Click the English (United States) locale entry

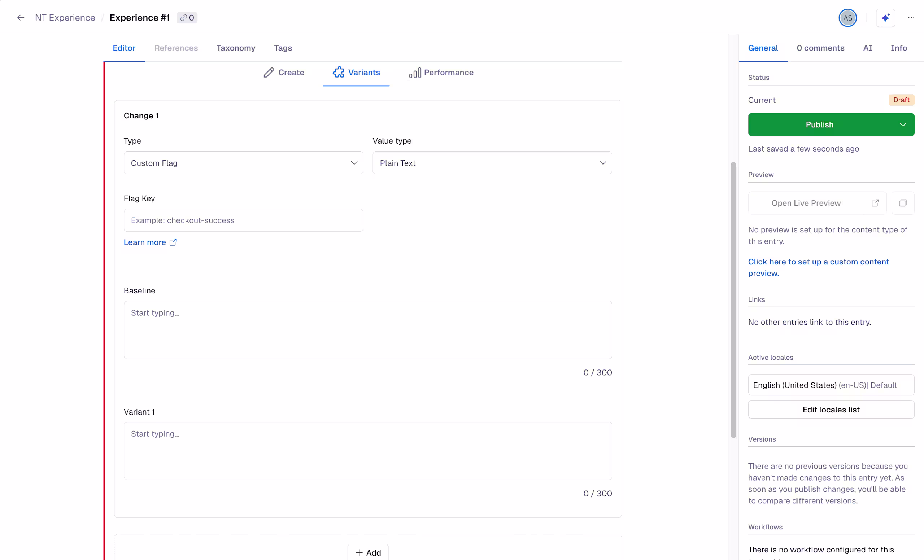tap(831, 385)
